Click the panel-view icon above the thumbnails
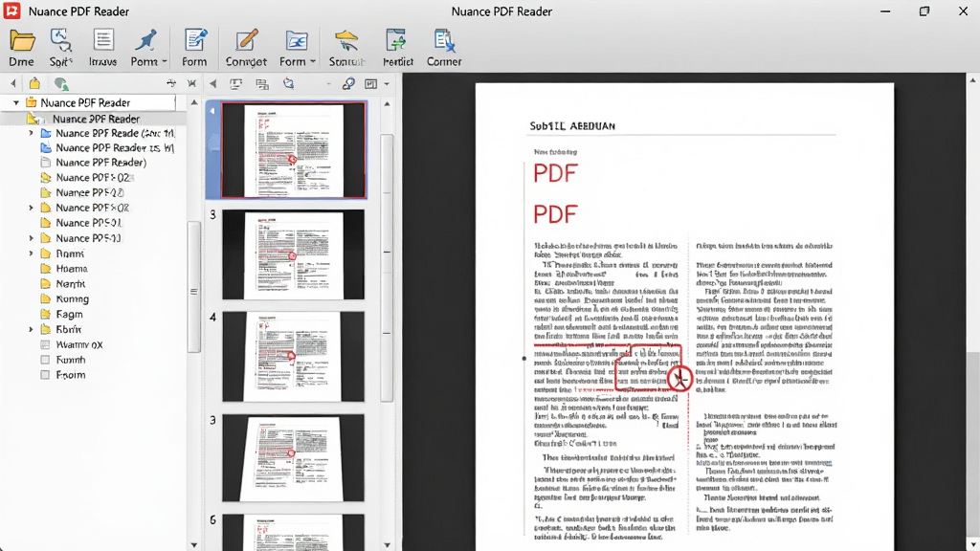The image size is (980, 551). 371,84
